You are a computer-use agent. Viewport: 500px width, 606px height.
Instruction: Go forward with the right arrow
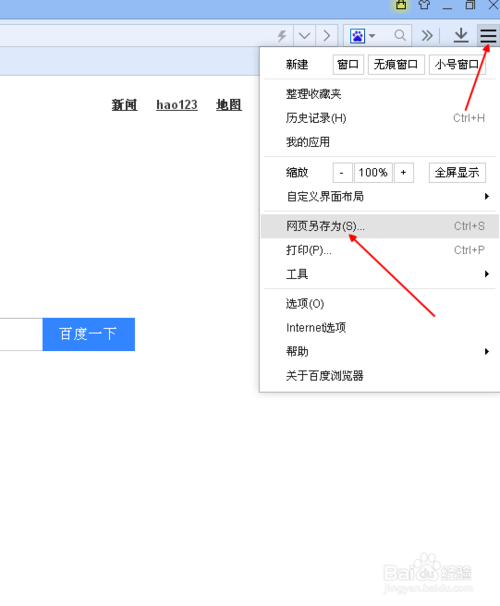[327, 36]
